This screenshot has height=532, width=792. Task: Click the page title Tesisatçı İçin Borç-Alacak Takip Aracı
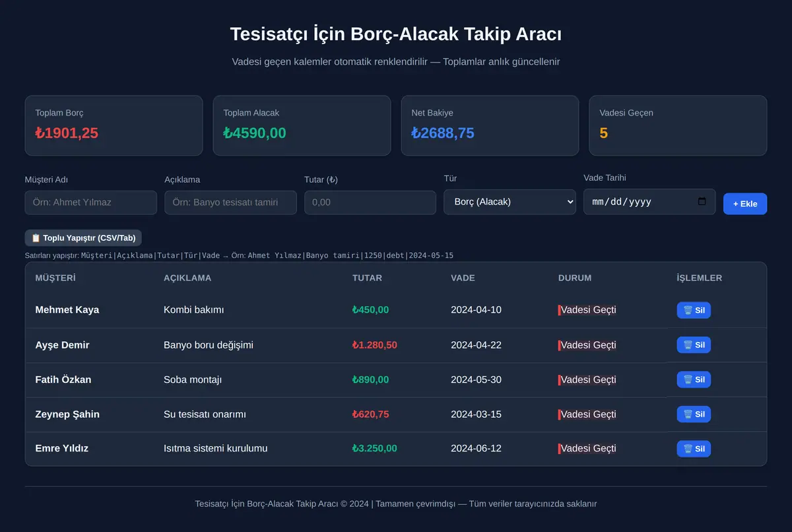click(396, 34)
